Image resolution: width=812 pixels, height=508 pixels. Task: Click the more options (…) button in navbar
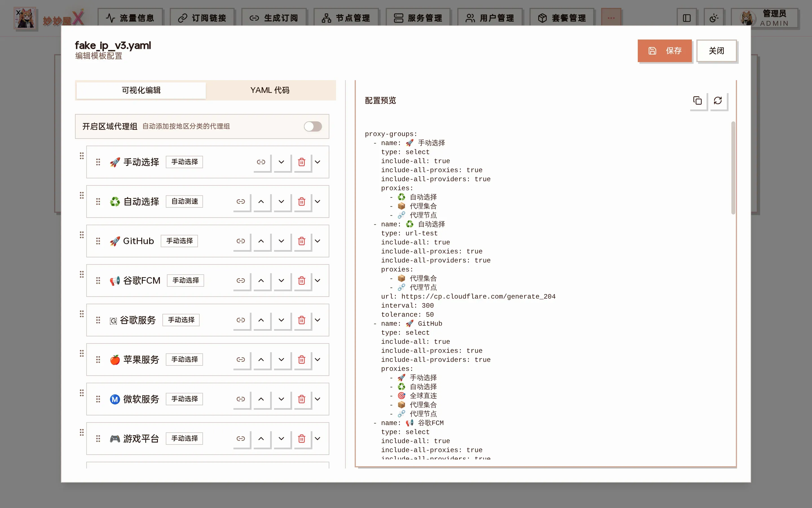[611, 18]
